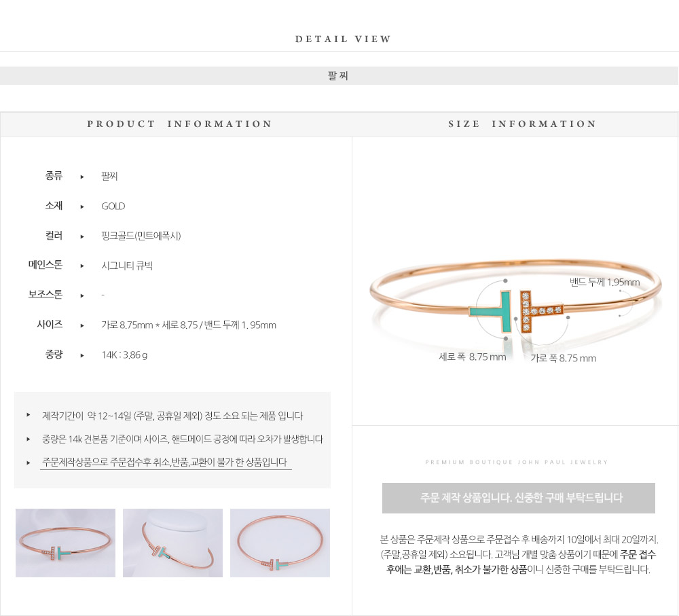This screenshot has width=679, height=616.
Task: Click the arrow bullet next to 중량
Action: pos(82,355)
